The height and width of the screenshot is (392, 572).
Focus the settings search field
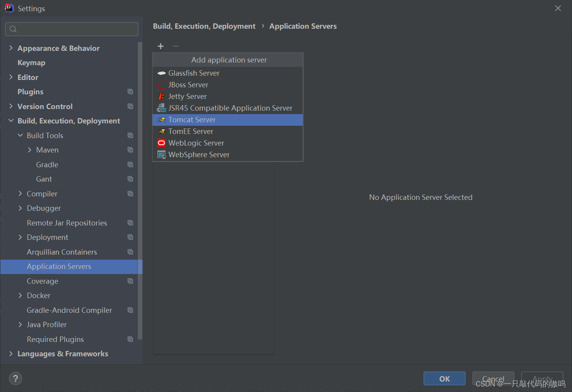[x=72, y=29]
